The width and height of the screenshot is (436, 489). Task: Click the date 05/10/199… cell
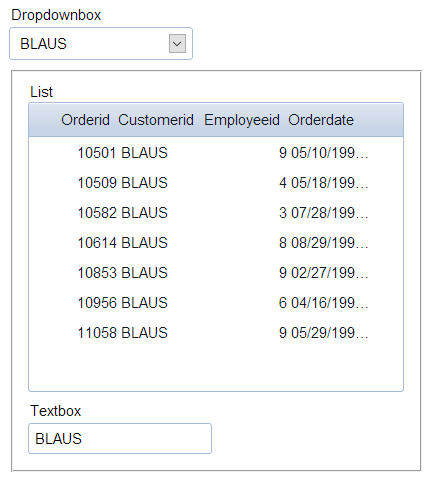pos(329,153)
